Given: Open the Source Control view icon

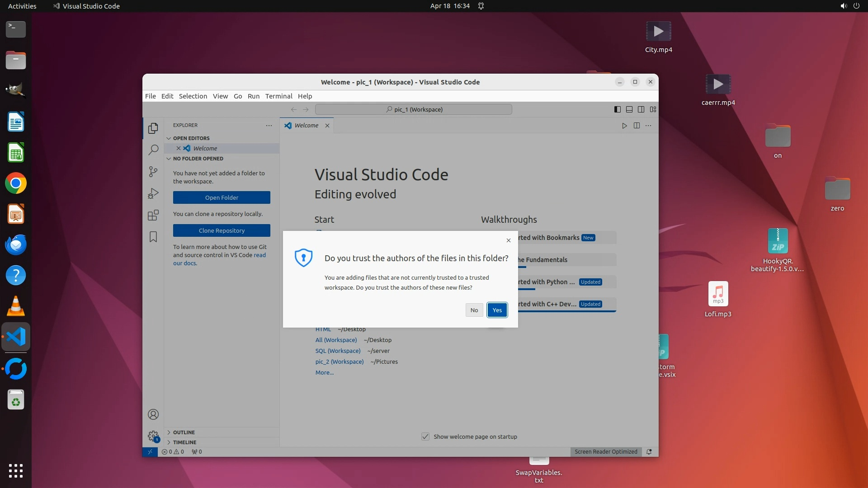Looking at the screenshot, I should [153, 172].
